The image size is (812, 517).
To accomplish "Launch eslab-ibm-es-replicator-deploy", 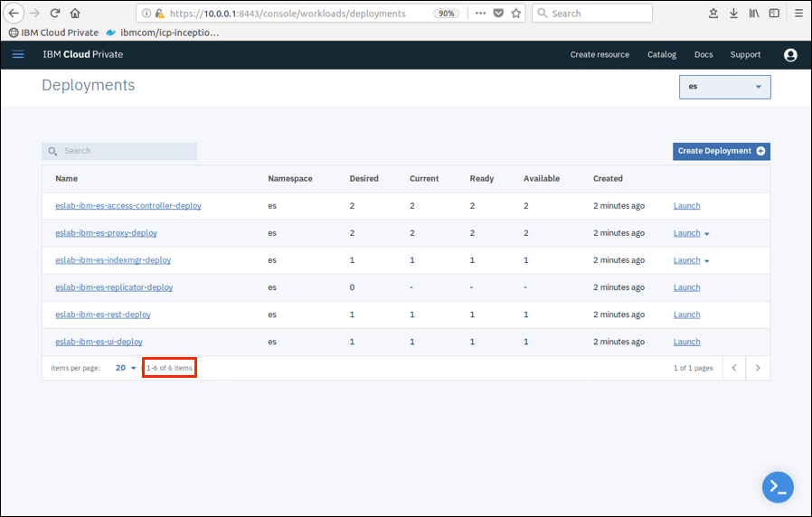I will pyautogui.click(x=686, y=287).
